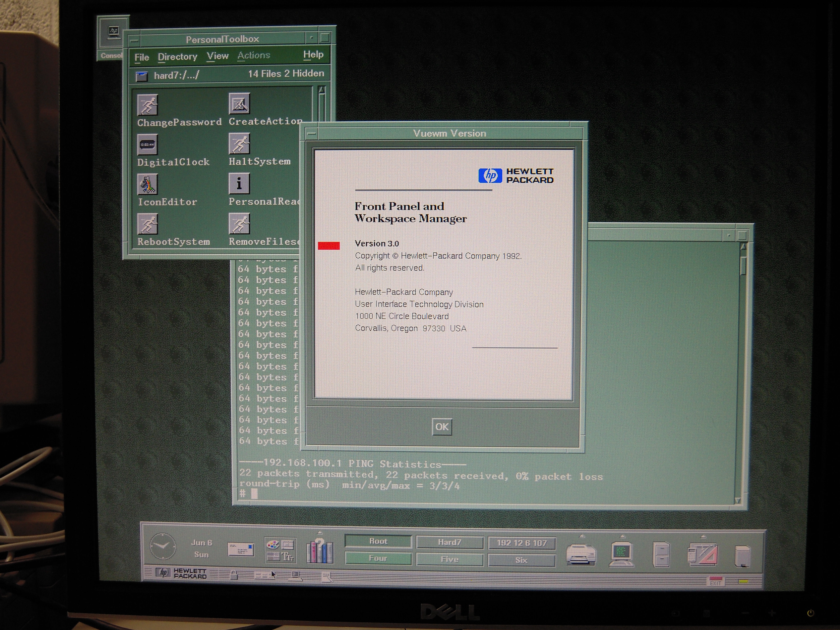Open the File menu in PersonalToolbox
Viewport: 840px width, 630px height.
[x=142, y=57]
